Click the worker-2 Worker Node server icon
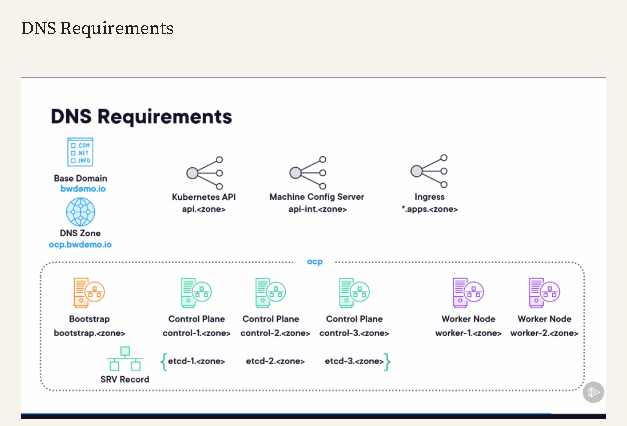 (544, 293)
